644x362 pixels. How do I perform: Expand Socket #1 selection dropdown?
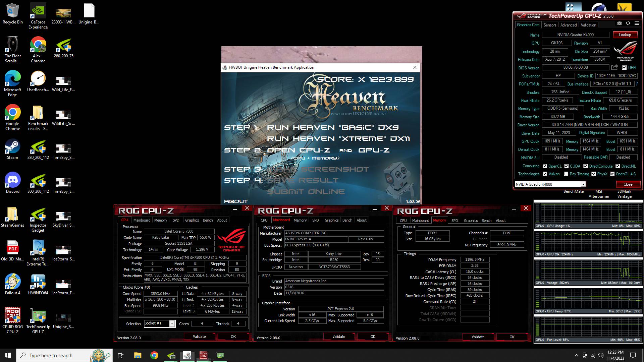click(172, 323)
